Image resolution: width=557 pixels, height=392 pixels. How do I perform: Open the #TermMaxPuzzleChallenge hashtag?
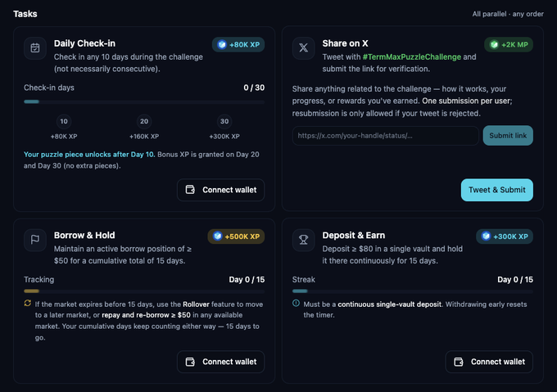click(x=412, y=56)
